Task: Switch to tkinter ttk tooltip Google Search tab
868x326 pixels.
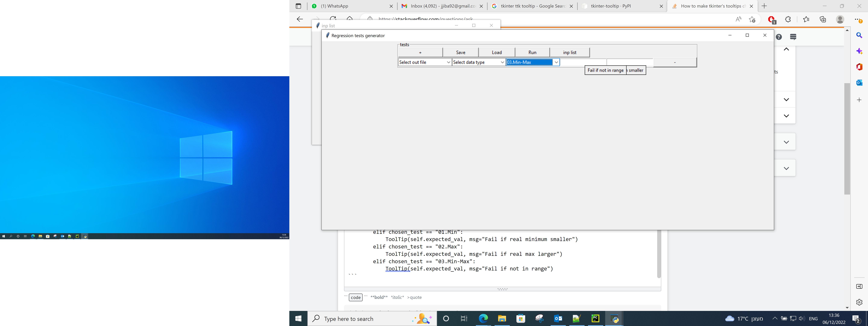Action: coord(532,6)
